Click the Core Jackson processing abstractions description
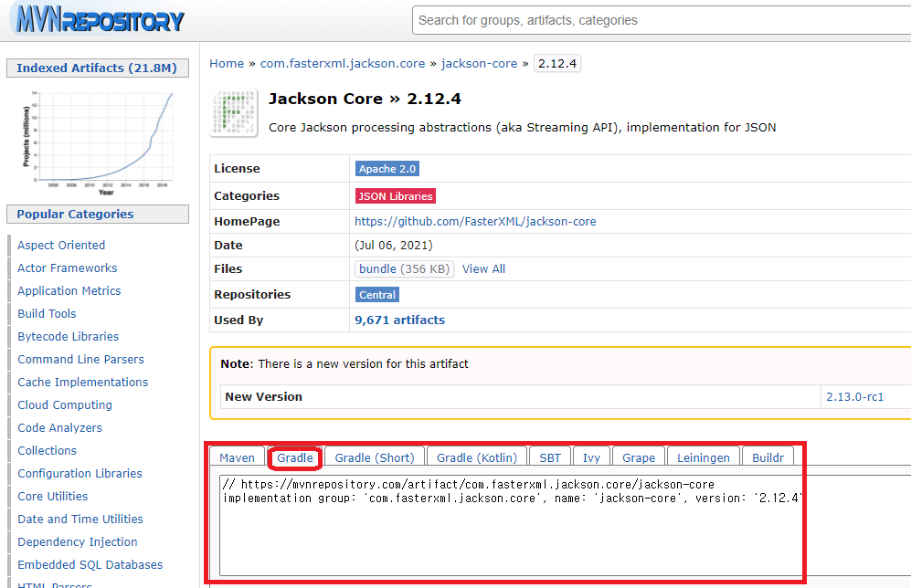 pyautogui.click(x=523, y=127)
